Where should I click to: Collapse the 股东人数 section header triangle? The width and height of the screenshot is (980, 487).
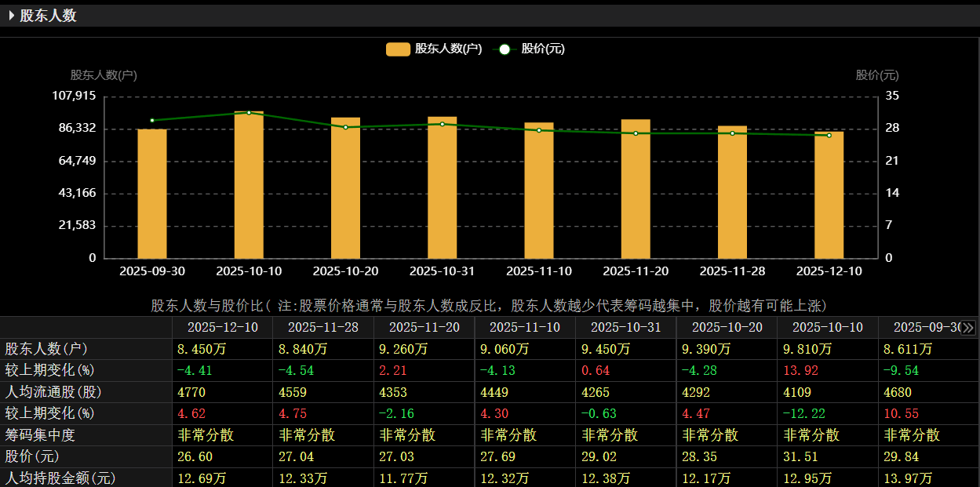click(11, 16)
